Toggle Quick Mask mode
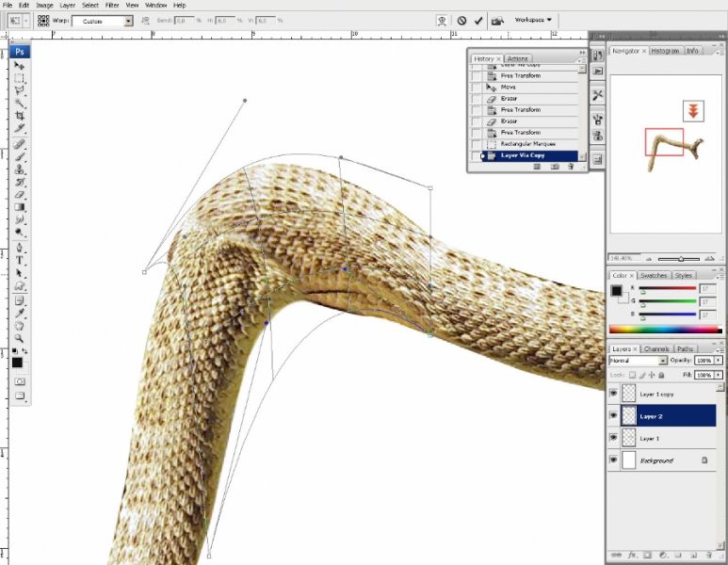Viewport: 728px width, 565px height. click(x=20, y=381)
